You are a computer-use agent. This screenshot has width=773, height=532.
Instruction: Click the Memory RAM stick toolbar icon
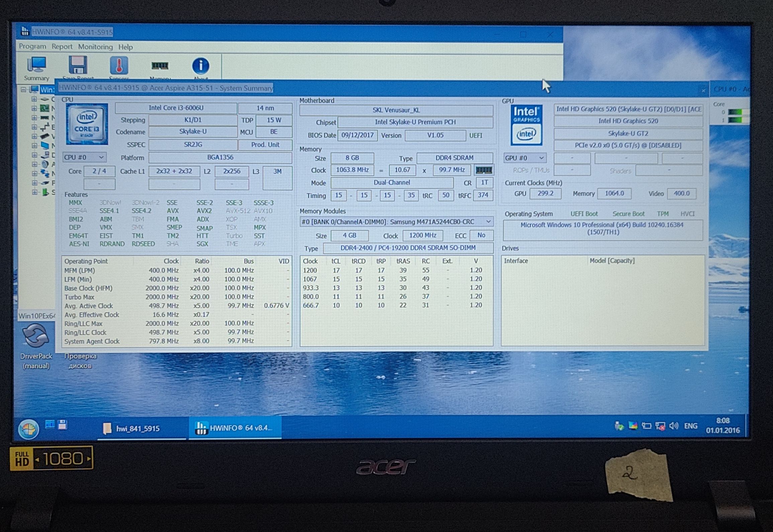160,66
